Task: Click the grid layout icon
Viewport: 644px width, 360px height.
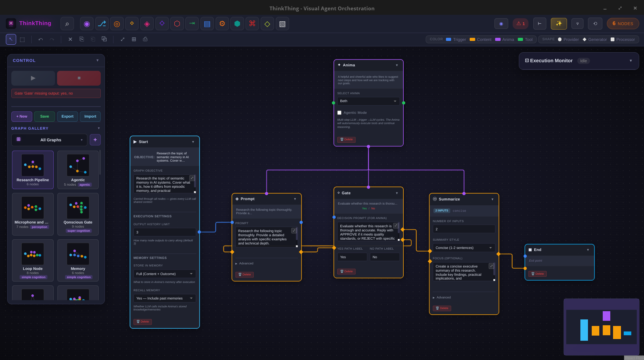Action: 134,39
